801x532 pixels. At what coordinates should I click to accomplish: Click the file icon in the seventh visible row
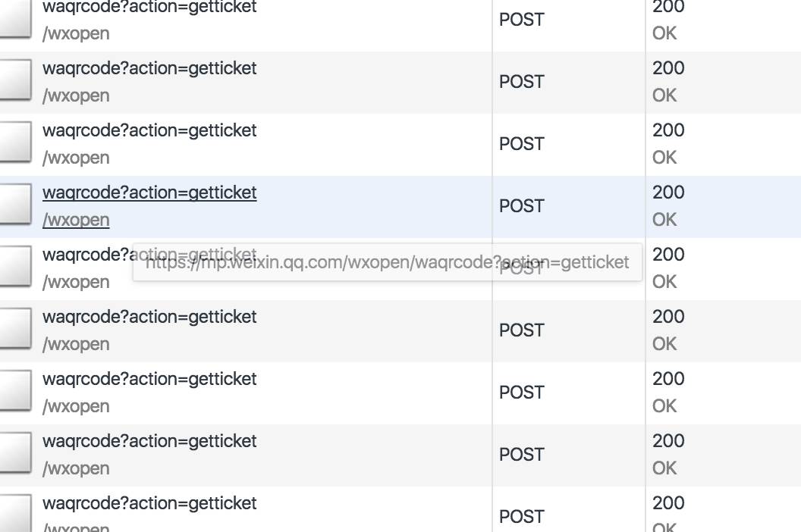coord(14,393)
